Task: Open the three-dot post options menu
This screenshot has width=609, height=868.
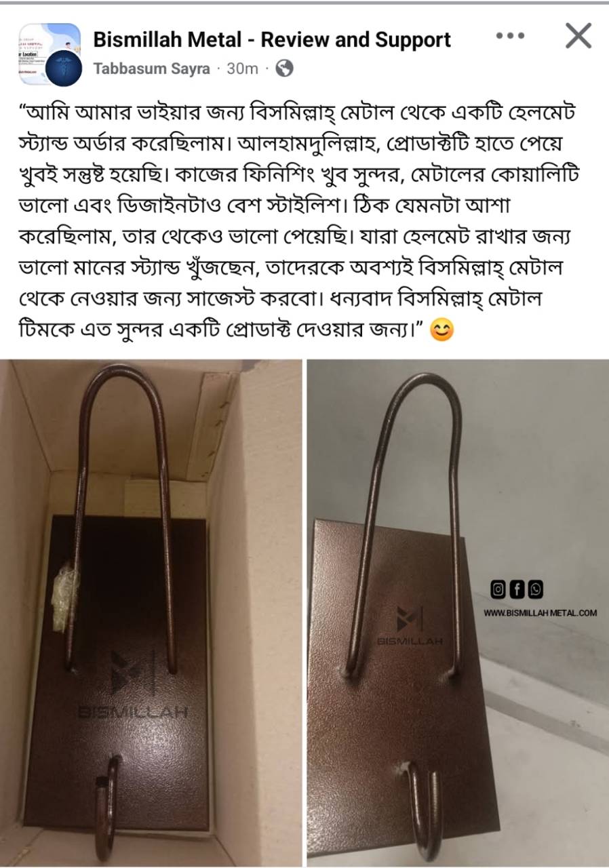Action: (x=510, y=36)
